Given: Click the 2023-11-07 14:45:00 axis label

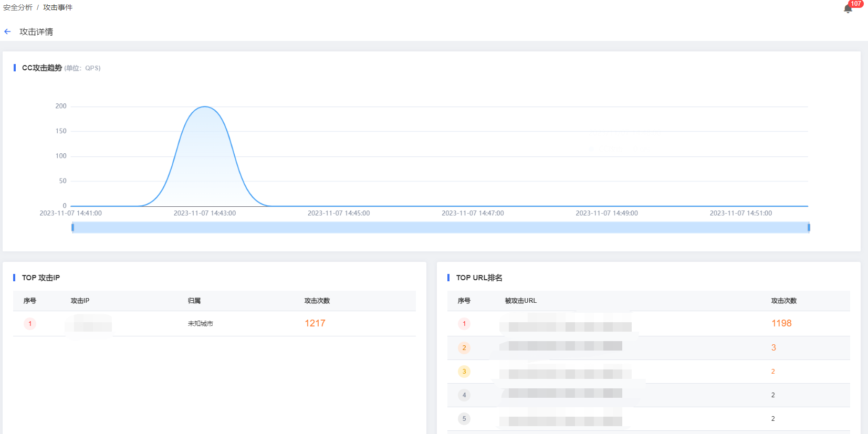Looking at the screenshot, I should [339, 213].
